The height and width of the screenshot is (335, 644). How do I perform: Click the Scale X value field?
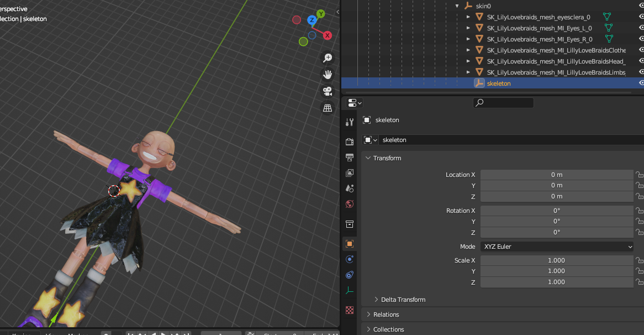click(x=556, y=260)
